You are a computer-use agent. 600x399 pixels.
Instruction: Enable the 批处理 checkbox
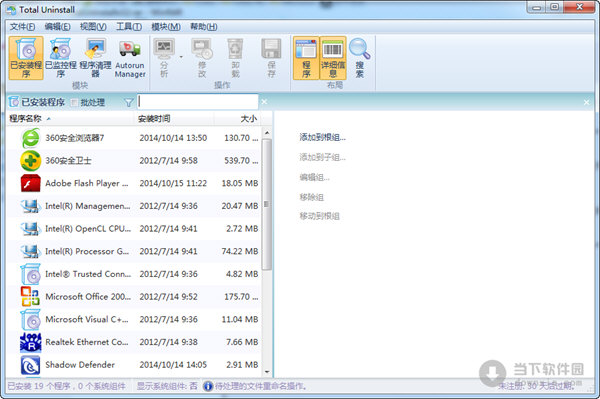coord(74,102)
